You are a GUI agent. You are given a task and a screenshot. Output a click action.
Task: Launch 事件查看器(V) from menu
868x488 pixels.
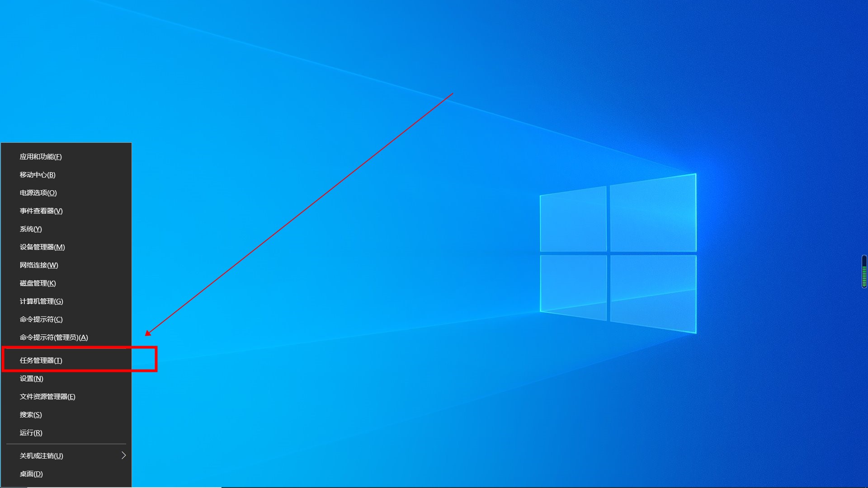click(x=41, y=211)
